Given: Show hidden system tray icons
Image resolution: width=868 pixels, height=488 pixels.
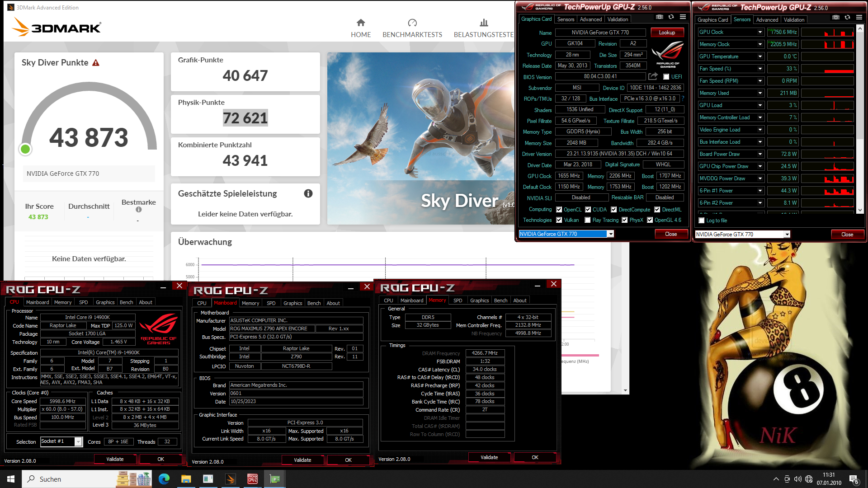Looking at the screenshot, I should (x=776, y=479).
